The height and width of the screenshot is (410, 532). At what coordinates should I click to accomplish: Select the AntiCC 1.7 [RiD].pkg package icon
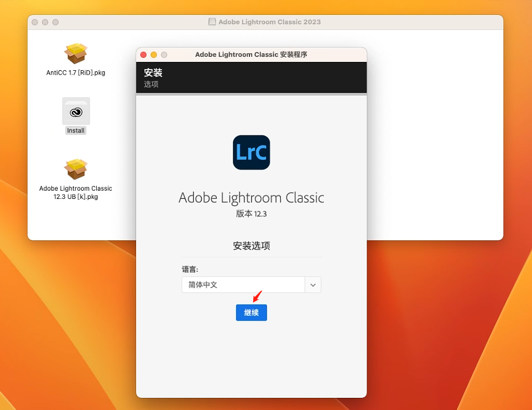[76, 54]
